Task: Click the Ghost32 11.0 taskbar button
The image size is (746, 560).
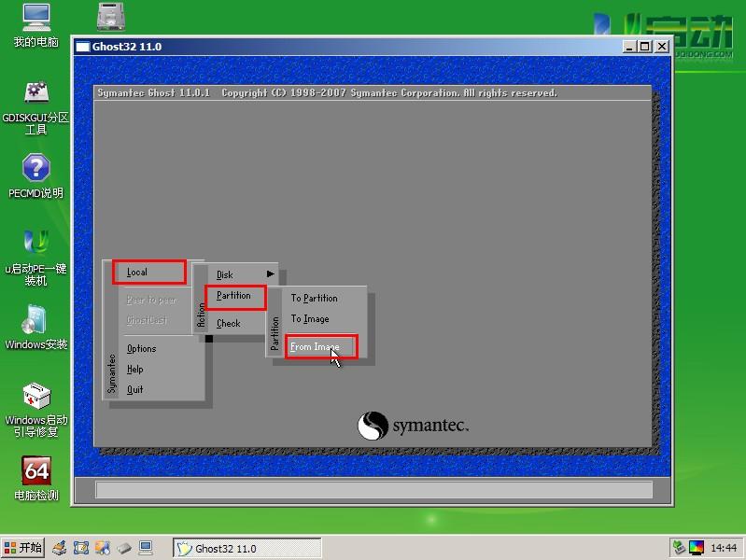Action: pos(247,548)
